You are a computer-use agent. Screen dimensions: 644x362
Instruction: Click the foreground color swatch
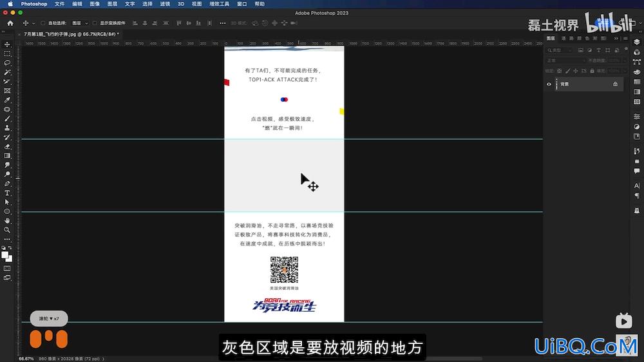click(5, 255)
